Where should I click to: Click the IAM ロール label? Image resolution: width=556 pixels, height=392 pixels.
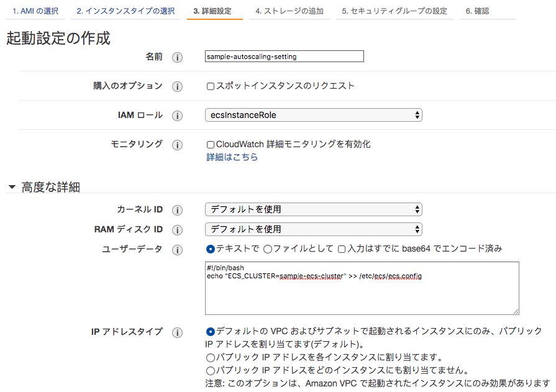(140, 116)
